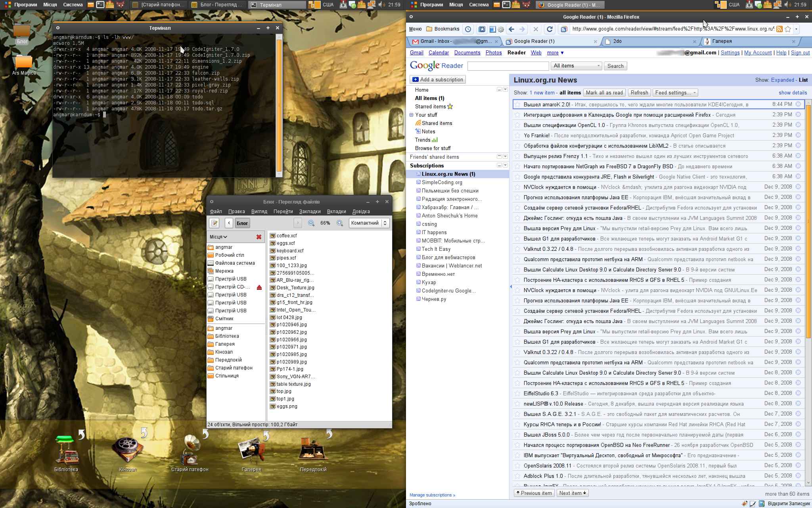Click the Firefox back arrow

pos(511,29)
